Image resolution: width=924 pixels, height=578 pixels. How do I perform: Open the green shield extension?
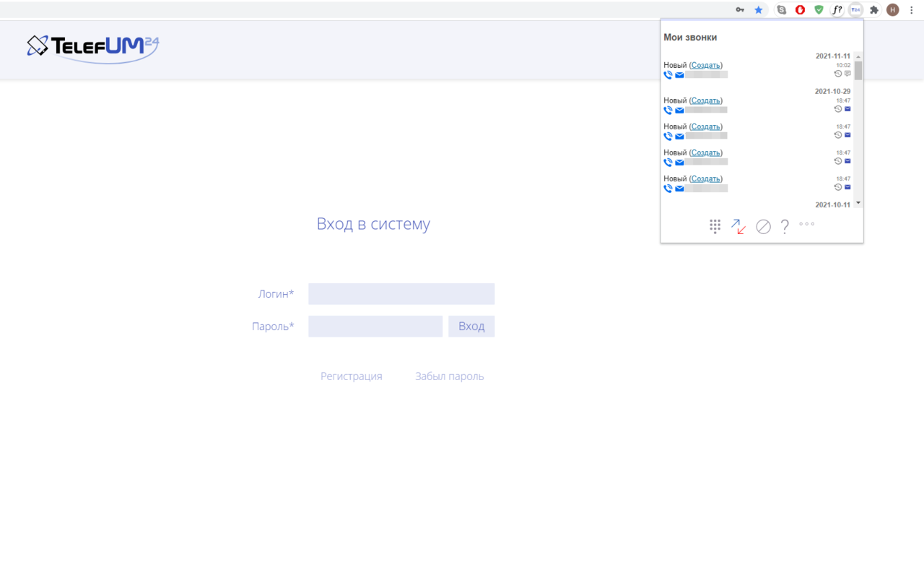819,10
